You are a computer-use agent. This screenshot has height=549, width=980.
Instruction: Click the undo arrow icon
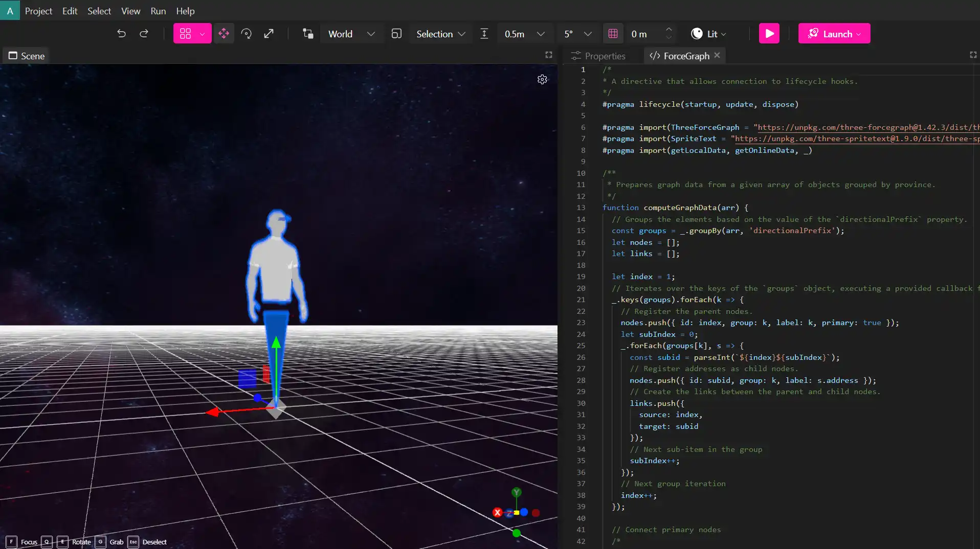click(121, 34)
